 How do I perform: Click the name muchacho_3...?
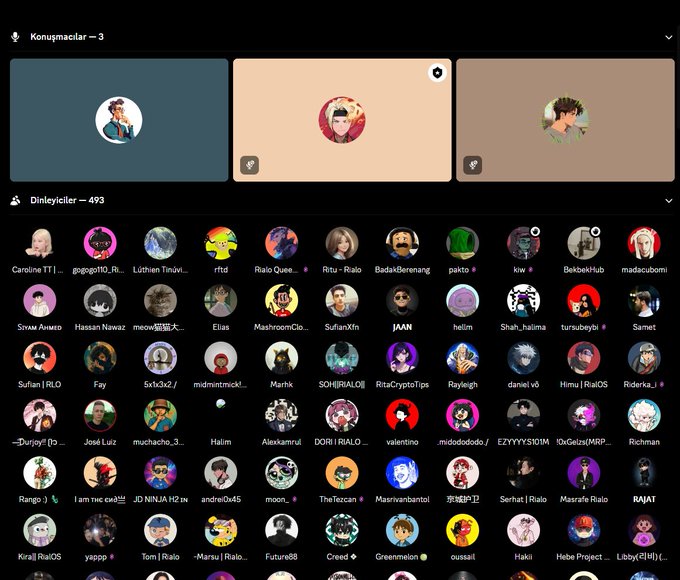click(158, 442)
